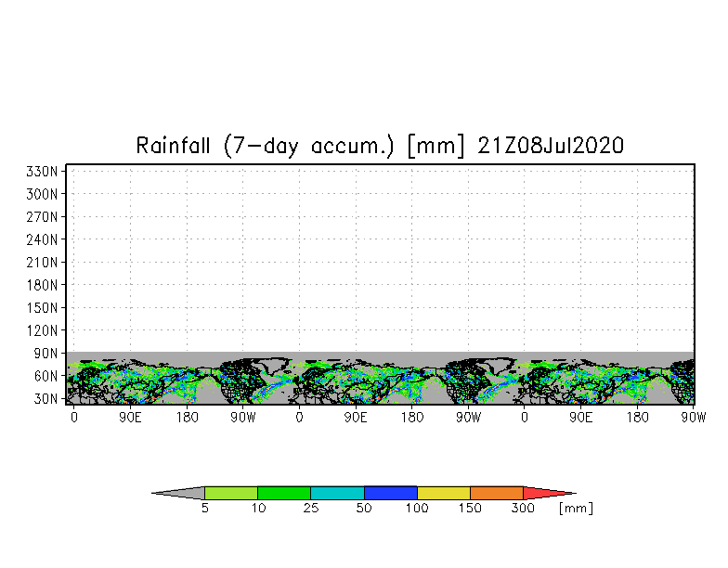Click the blue 50–100 mm legend swatch

click(x=390, y=493)
